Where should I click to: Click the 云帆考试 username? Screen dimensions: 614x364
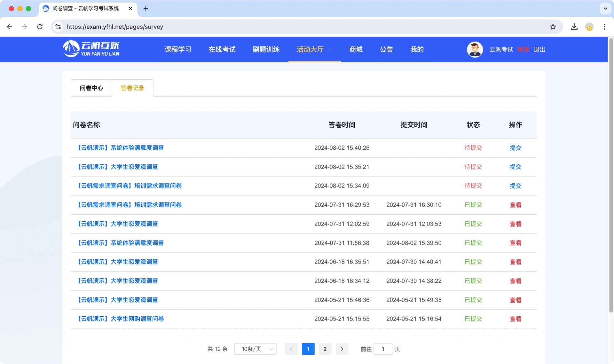click(x=501, y=50)
